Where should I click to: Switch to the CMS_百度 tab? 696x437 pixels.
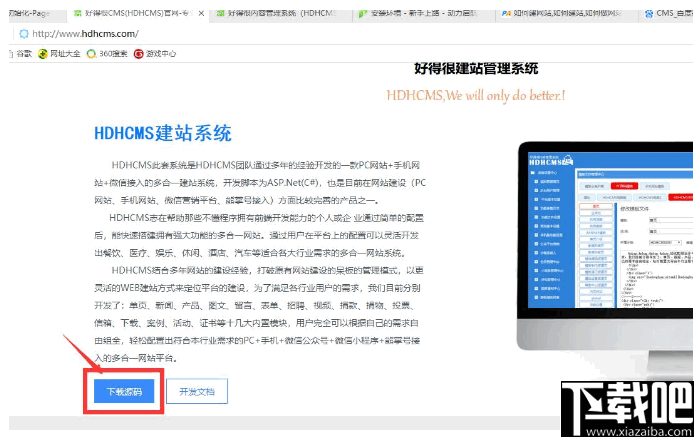coord(668,13)
